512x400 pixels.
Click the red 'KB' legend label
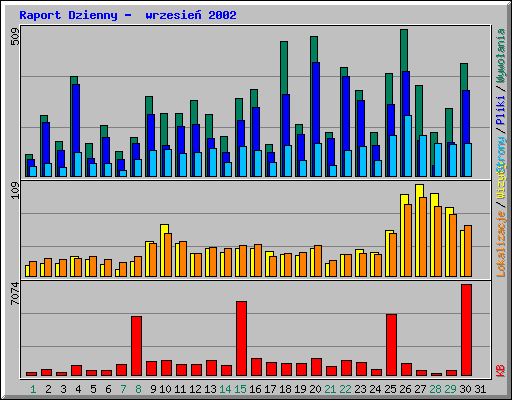[x=501, y=371]
